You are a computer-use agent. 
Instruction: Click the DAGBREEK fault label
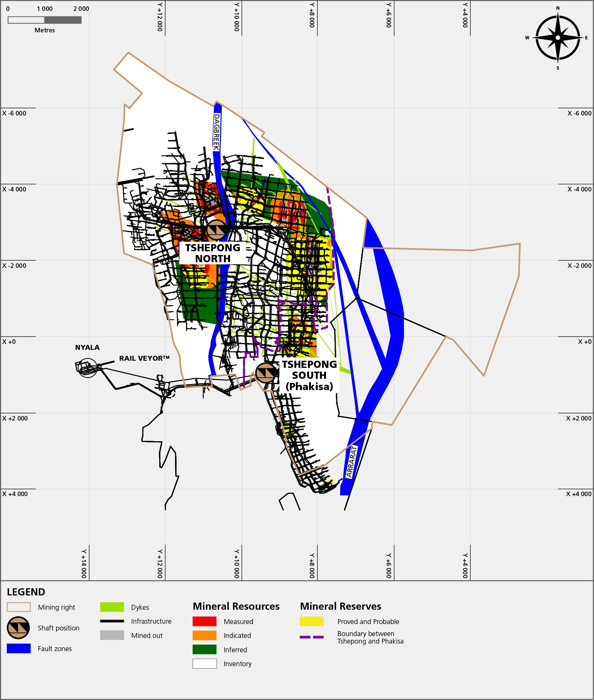(217, 132)
